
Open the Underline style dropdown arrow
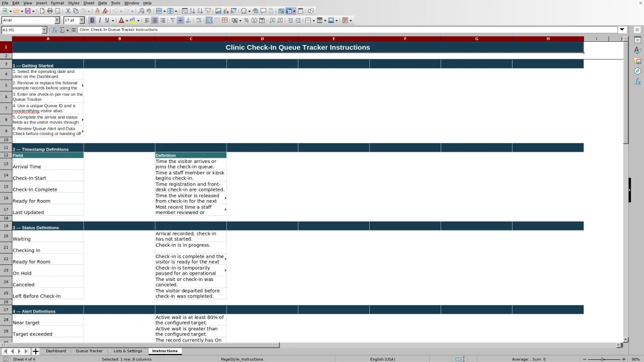point(113,20)
